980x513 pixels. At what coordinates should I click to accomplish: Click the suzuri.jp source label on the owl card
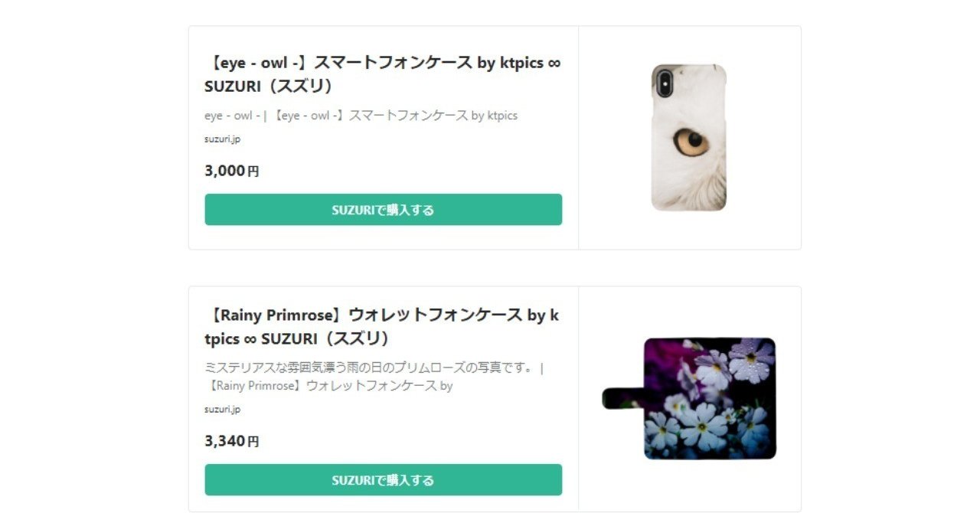click(221, 139)
